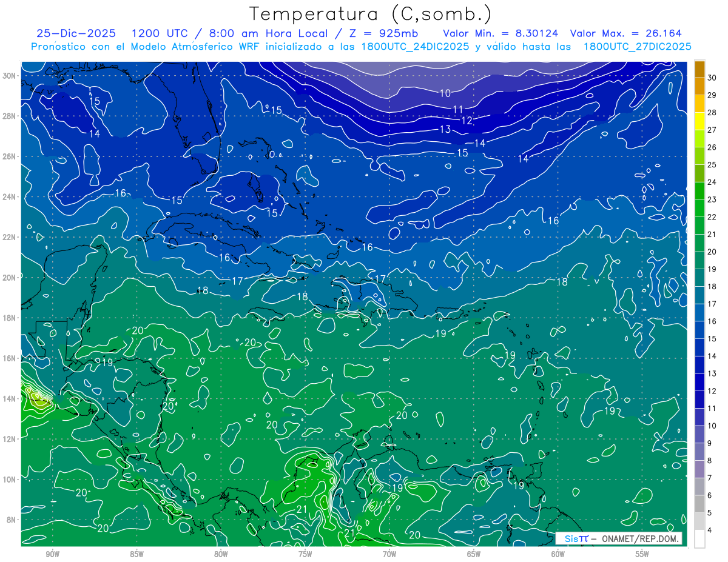728x562 pixels.
Task: Click the contour label "13" on map
Action: coord(445,129)
